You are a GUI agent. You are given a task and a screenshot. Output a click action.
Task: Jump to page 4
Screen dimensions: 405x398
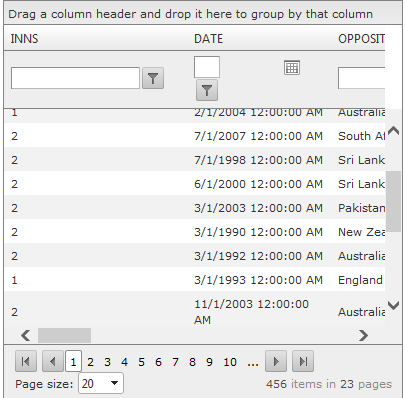[124, 362]
